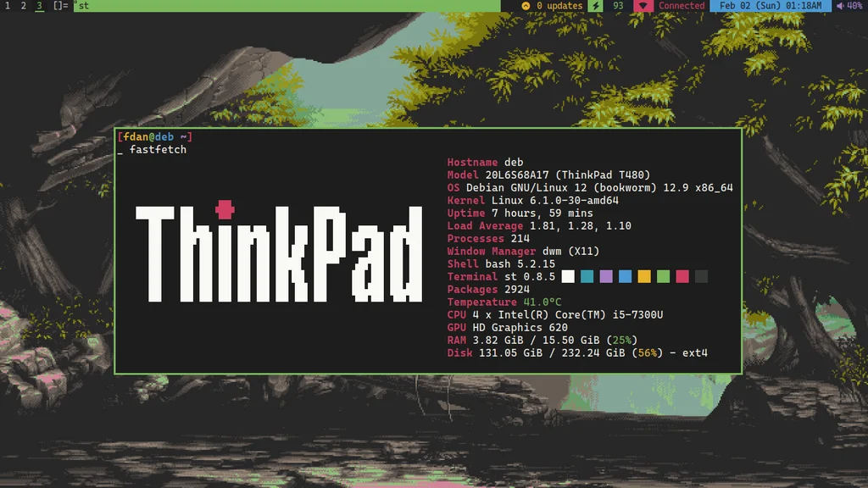Click the Window Manager dwm (X11) line
This screenshot has width=868, height=488.
click(x=523, y=251)
